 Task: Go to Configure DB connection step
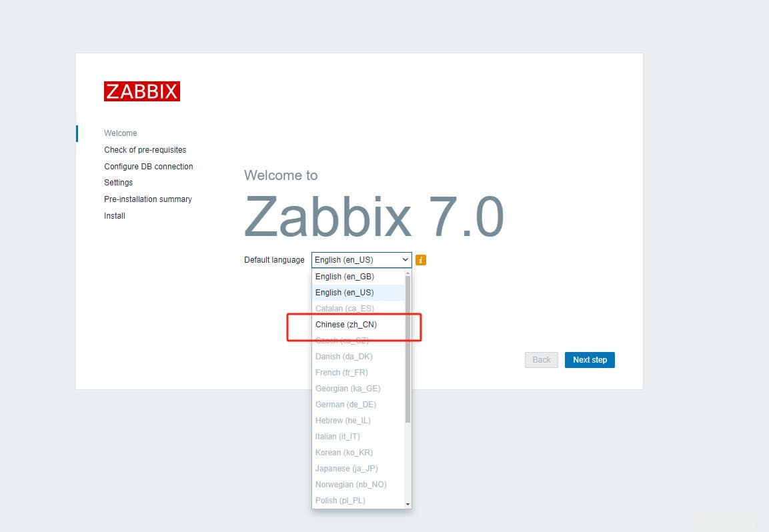tap(149, 167)
